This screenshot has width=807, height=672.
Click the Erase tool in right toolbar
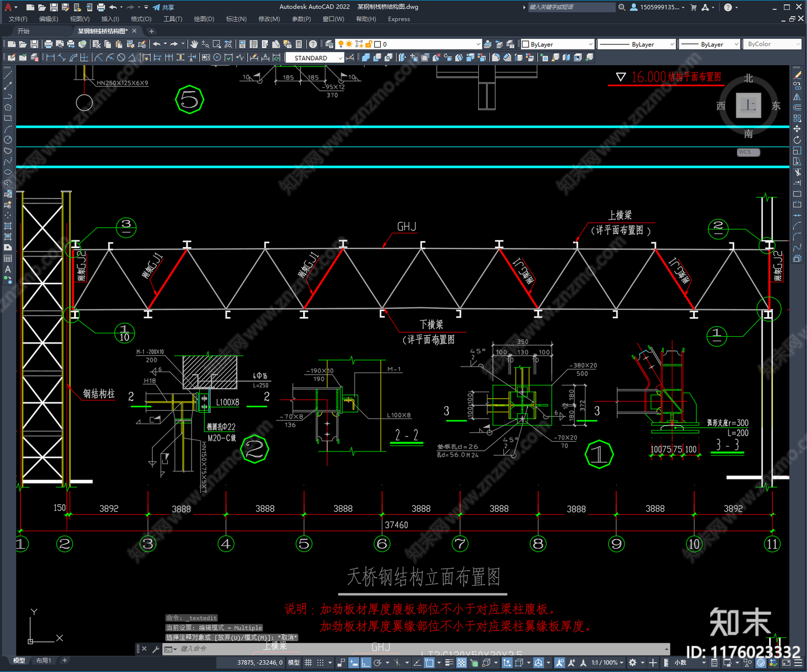click(x=797, y=75)
